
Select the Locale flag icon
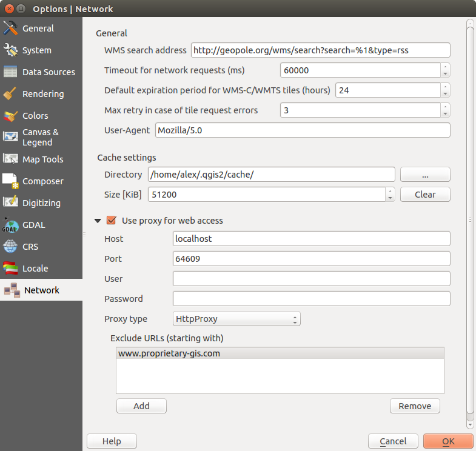pyautogui.click(x=10, y=269)
